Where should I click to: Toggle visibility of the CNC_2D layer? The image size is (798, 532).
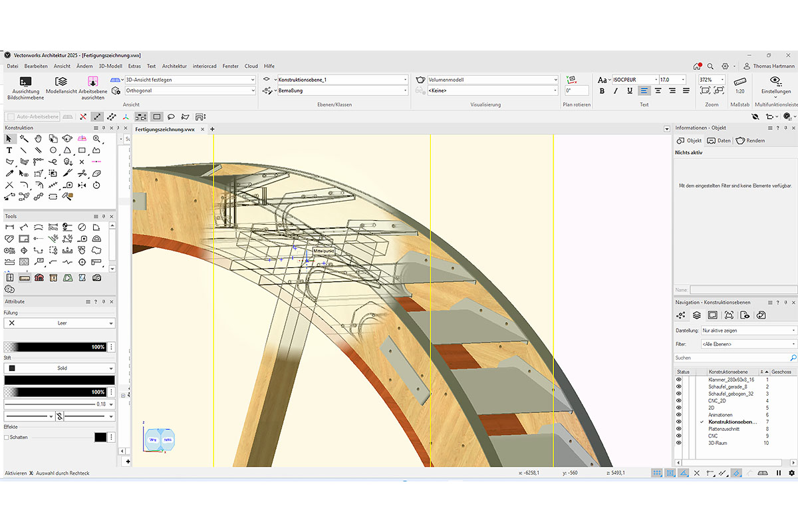click(x=679, y=401)
